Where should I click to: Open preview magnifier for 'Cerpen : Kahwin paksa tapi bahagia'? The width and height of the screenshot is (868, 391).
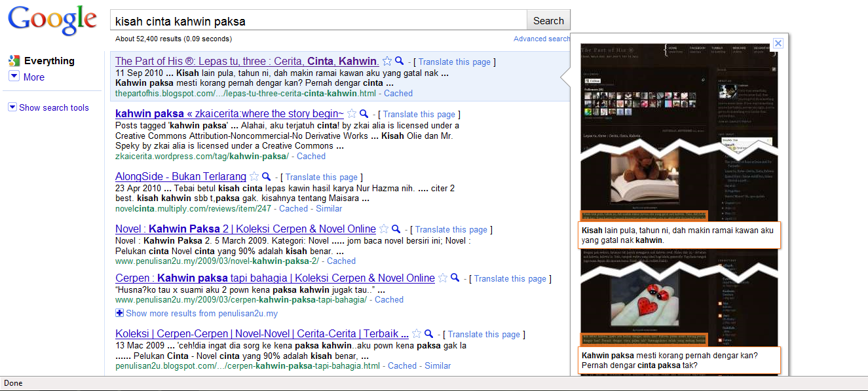[x=455, y=278]
